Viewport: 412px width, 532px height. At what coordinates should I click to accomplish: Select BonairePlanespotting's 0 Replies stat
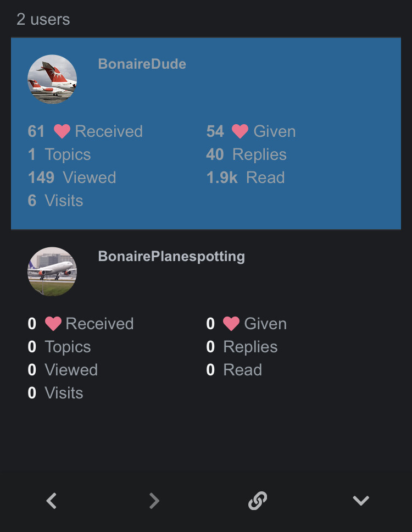pos(242,347)
